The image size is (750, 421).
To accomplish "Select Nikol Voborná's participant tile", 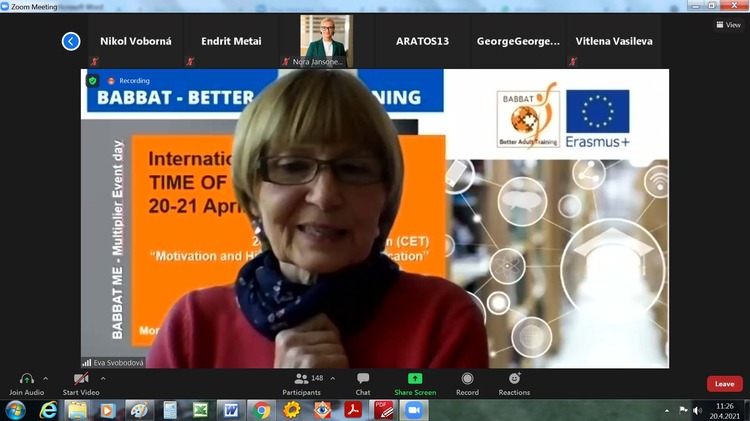I will click(x=136, y=41).
